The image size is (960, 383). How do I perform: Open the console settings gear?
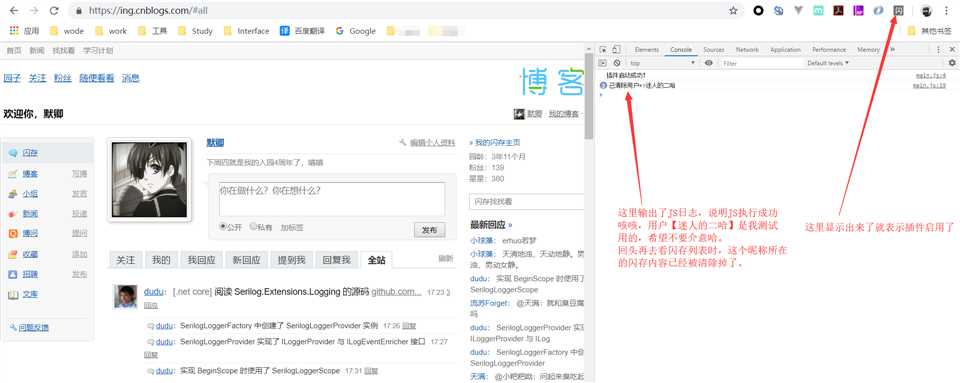point(951,63)
